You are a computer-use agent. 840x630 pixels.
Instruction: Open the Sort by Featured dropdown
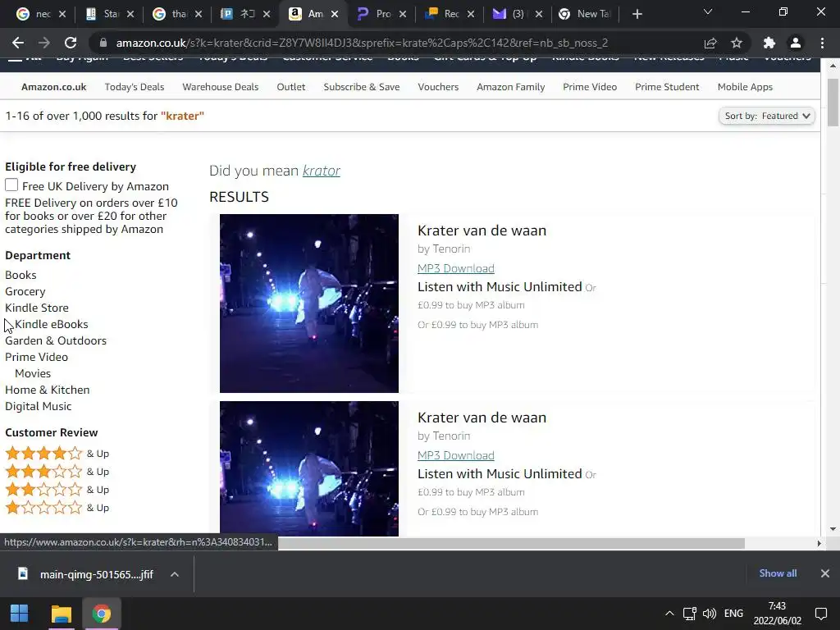pos(767,116)
